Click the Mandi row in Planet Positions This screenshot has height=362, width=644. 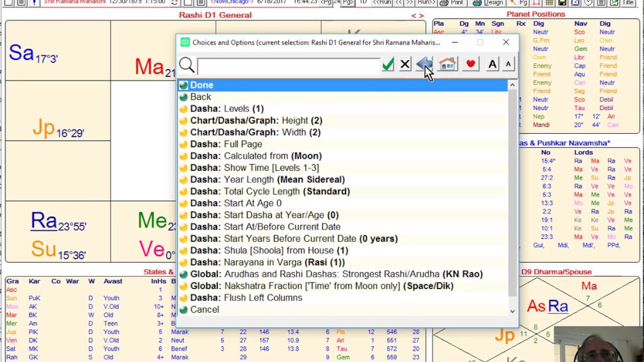coord(576,125)
